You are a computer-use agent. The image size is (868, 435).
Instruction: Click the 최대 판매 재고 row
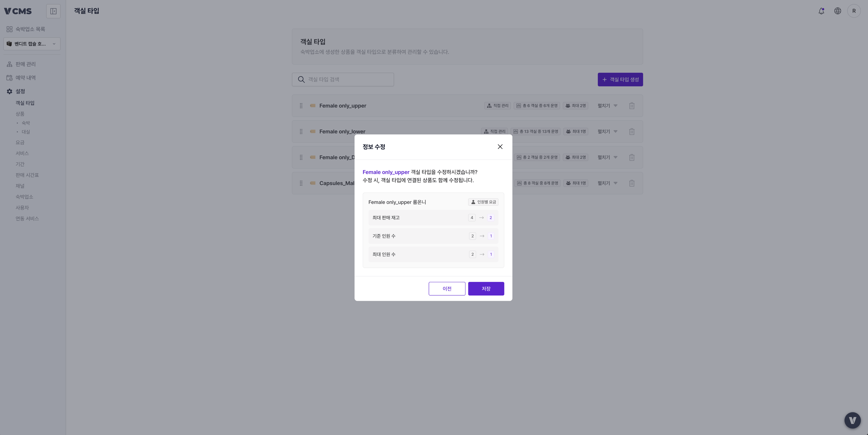tap(433, 218)
